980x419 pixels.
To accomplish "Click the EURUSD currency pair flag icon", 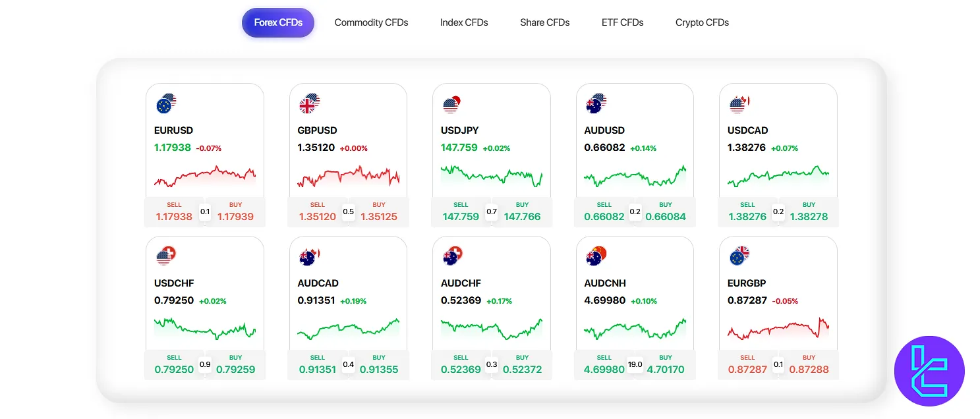I will point(166,103).
